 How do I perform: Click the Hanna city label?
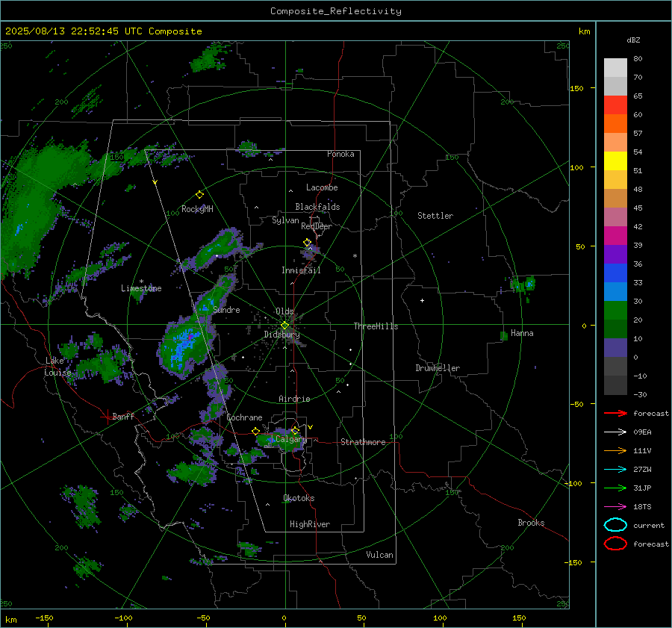(x=522, y=333)
